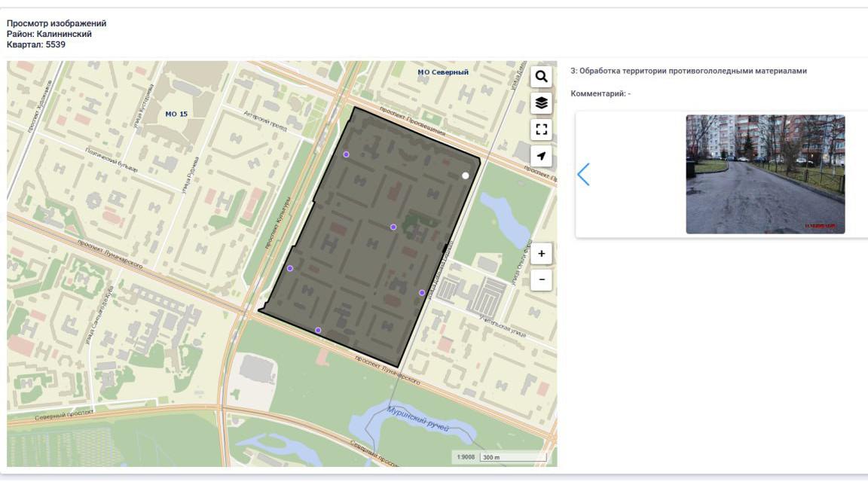Click the geolocation arrow button on map

[x=541, y=156]
